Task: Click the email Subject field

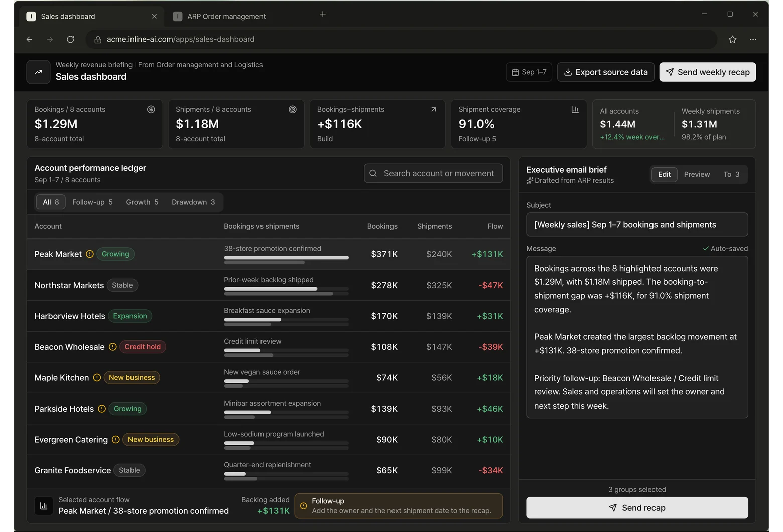Action: (637, 225)
